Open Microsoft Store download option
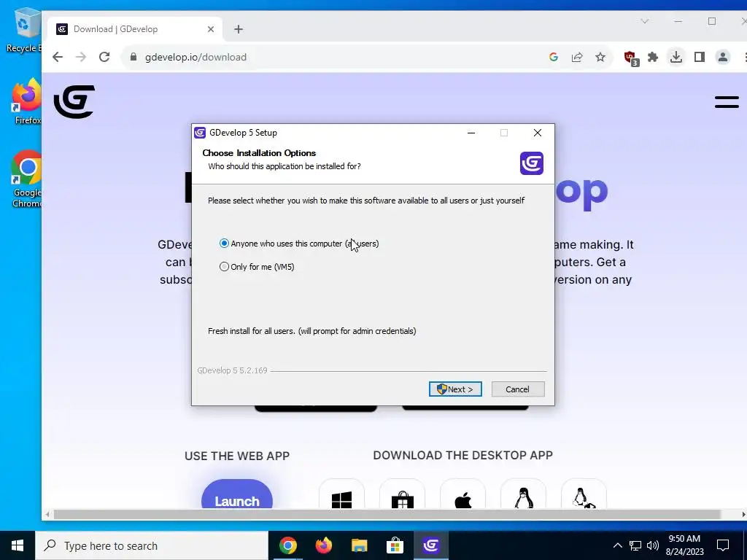The height and width of the screenshot is (560, 747). [402, 494]
